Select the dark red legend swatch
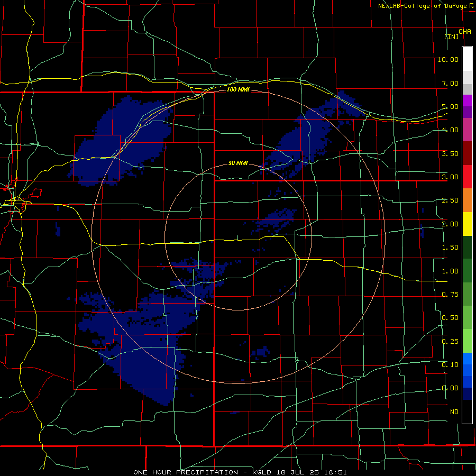This screenshot has width=476, height=476. click(x=467, y=153)
